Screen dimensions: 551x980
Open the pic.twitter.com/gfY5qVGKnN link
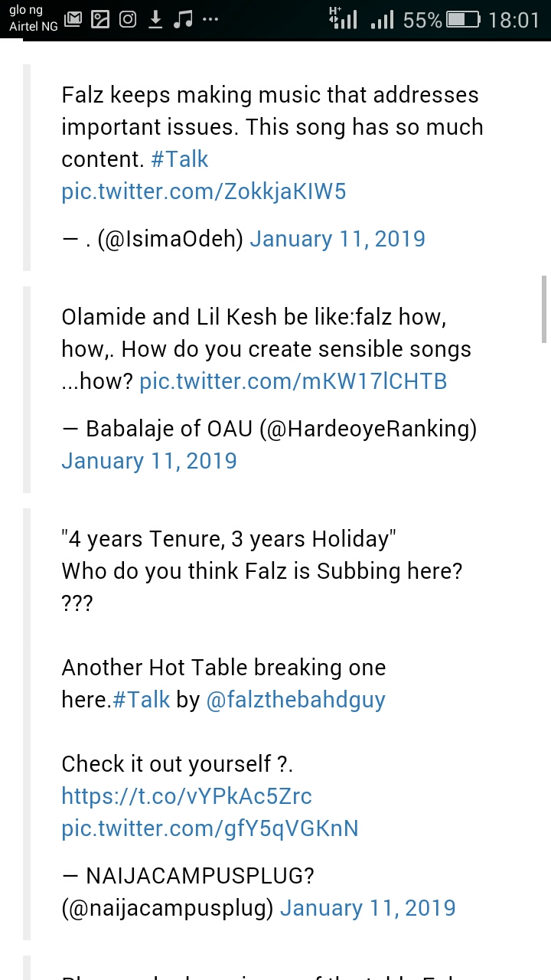click(210, 828)
